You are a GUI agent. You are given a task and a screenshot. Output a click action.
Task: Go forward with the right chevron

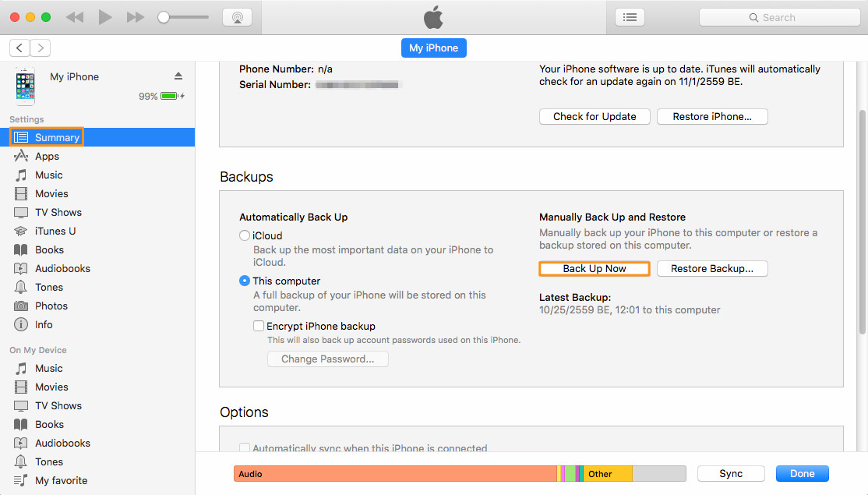(x=41, y=48)
